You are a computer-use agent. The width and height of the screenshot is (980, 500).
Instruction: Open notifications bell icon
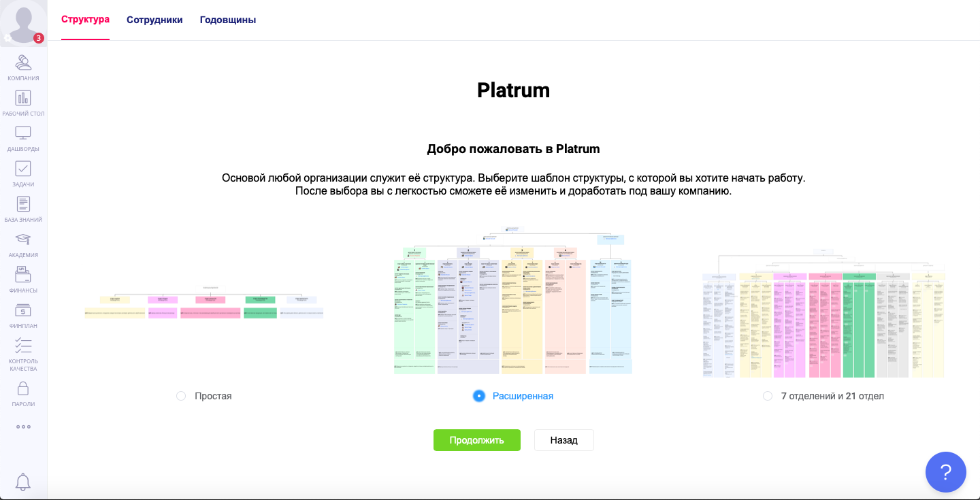[x=23, y=482]
